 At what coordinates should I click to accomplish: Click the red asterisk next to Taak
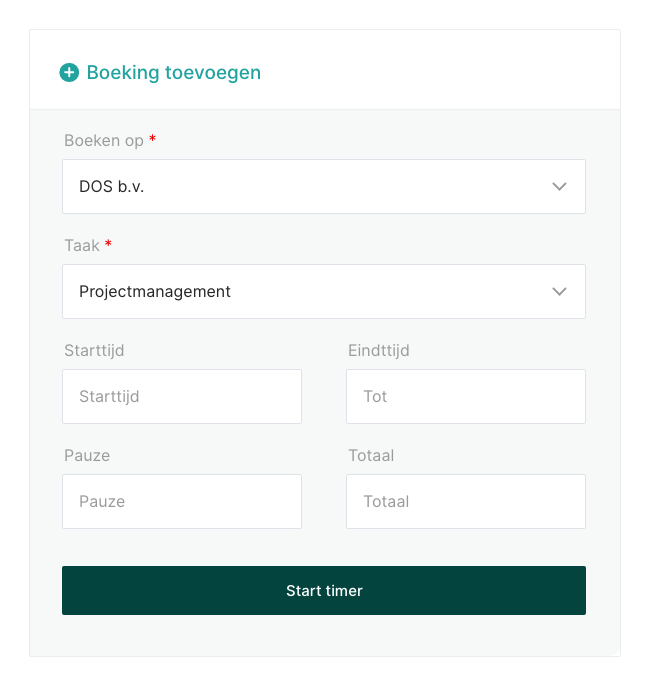tap(109, 244)
